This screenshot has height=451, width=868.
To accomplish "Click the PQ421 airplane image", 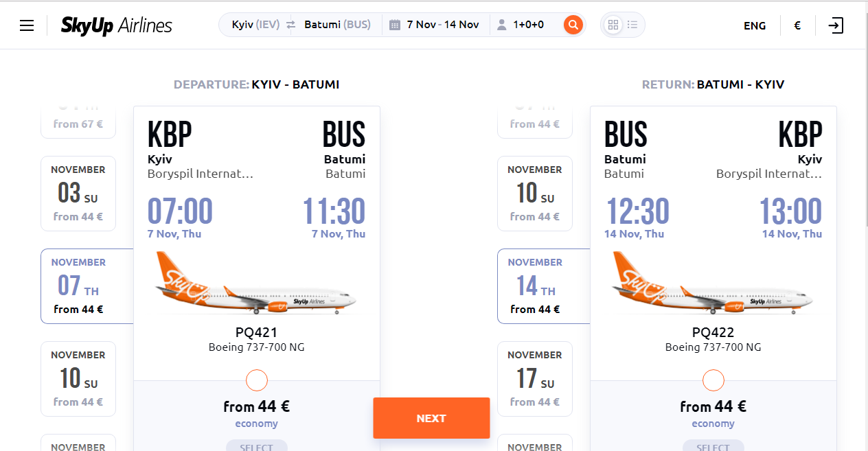I will tap(256, 283).
